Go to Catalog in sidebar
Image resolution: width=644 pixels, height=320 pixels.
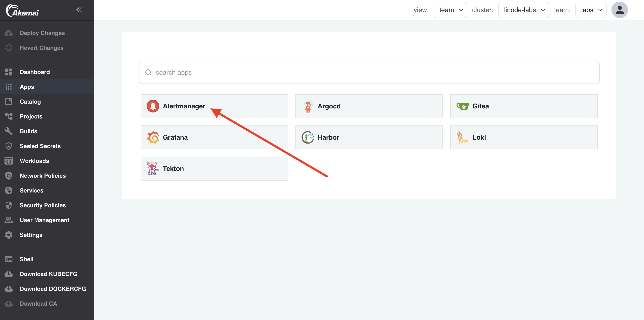47,101
